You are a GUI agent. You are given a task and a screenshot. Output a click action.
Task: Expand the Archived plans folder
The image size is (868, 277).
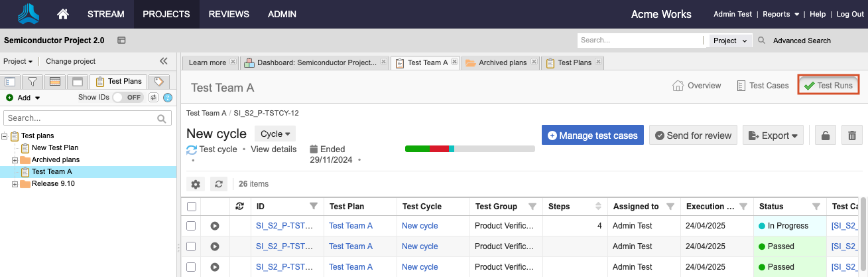coord(15,160)
